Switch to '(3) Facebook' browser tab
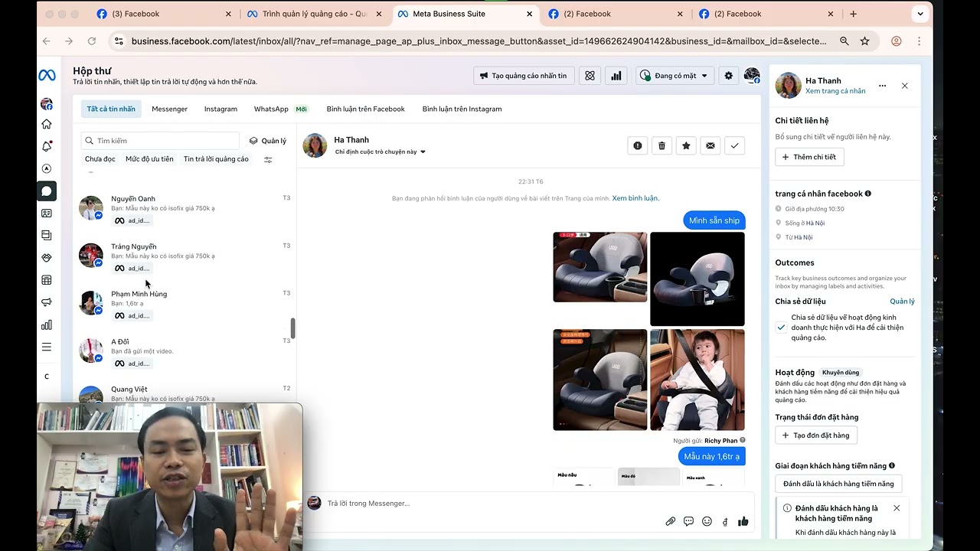This screenshot has width=980, height=551. pyautogui.click(x=165, y=14)
